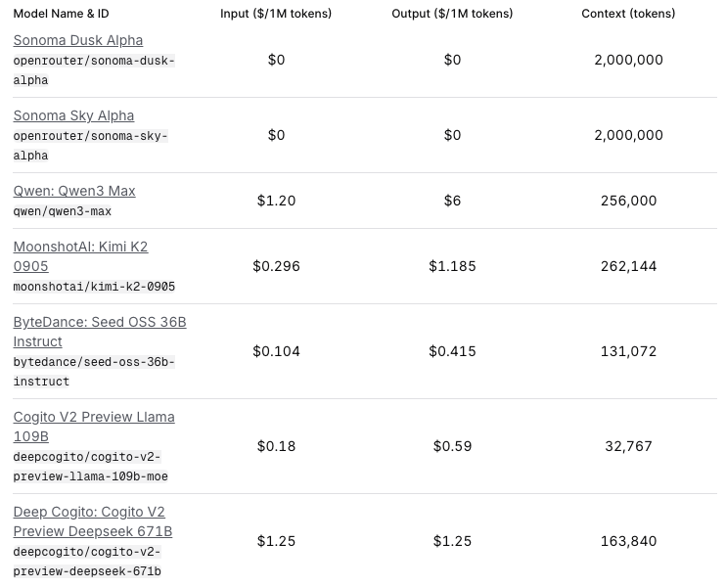Click the Input ($/1M tokens) column header
Screen dimensions: 726x588
[x=276, y=14]
